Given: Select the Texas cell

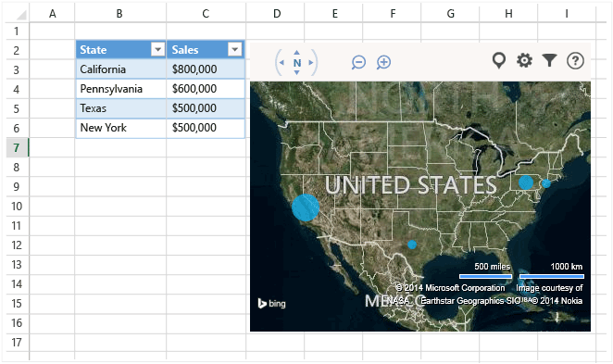Looking at the screenshot, I should coord(120,108).
